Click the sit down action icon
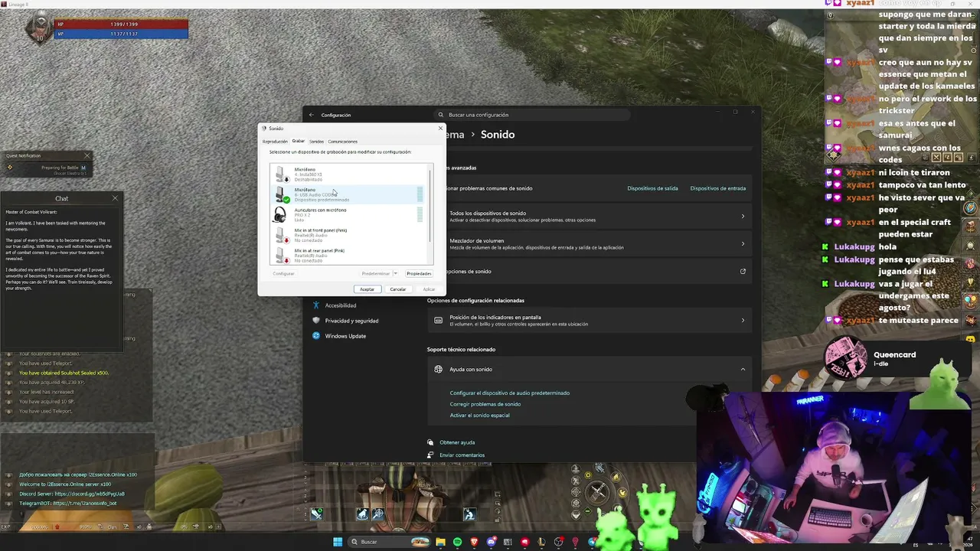The width and height of the screenshot is (980, 551). tap(469, 514)
